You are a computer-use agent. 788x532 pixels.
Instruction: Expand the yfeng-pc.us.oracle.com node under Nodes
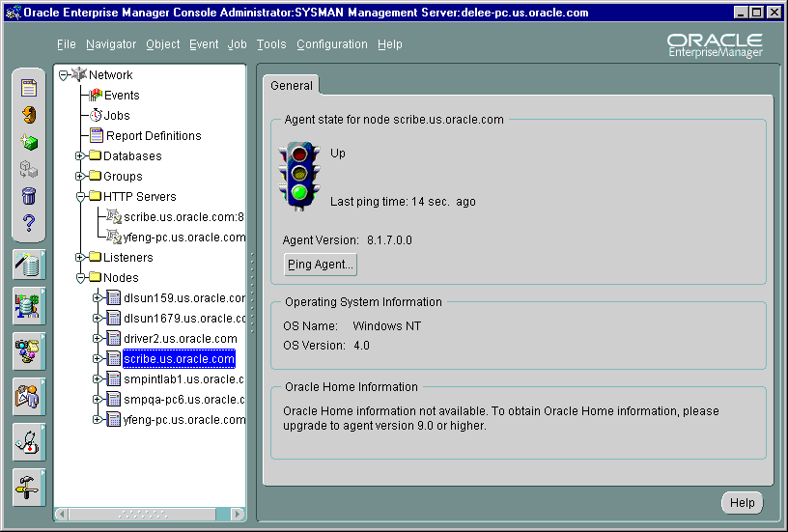(98, 419)
